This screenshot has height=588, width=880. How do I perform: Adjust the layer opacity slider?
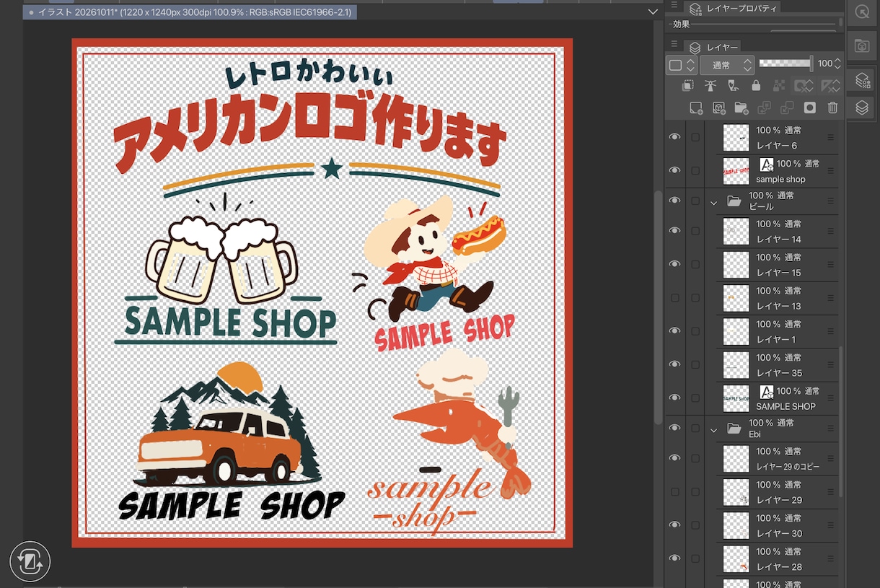pos(786,63)
